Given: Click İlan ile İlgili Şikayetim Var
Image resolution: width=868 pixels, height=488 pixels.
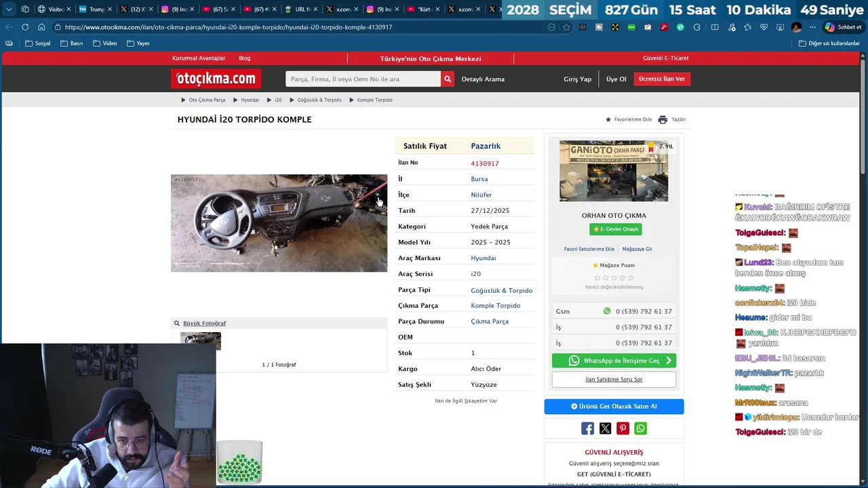Looking at the screenshot, I should click(x=466, y=401).
